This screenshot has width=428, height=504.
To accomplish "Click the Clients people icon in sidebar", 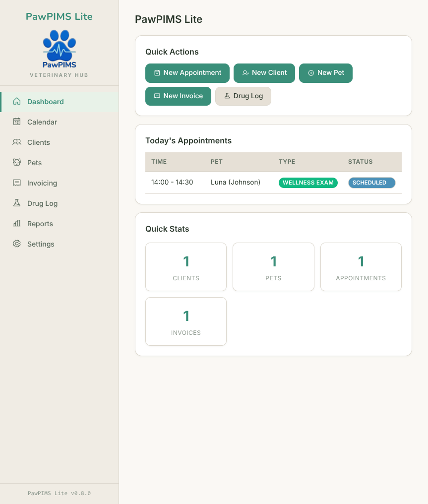I will coord(17,142).
